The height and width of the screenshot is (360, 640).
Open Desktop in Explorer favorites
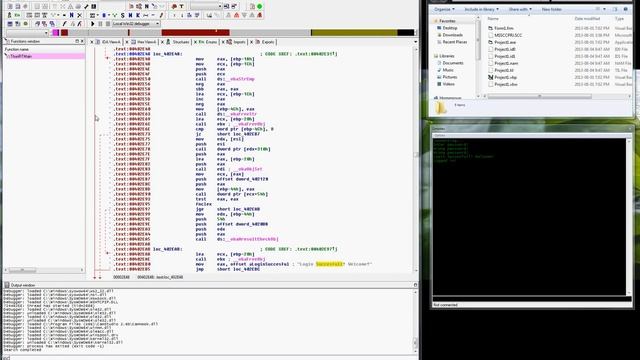tap(447, 28)
